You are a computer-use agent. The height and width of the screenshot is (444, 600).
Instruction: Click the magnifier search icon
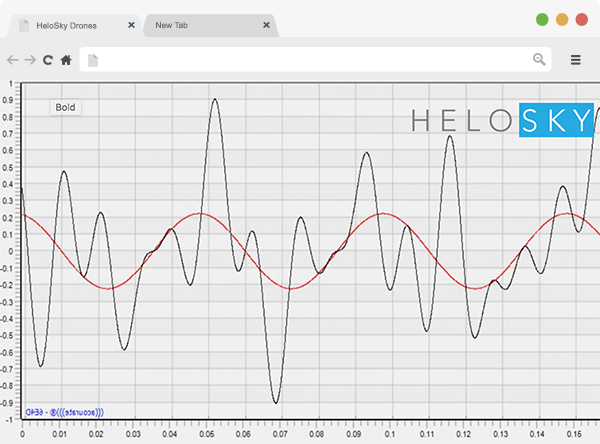(x=539, y=60)
